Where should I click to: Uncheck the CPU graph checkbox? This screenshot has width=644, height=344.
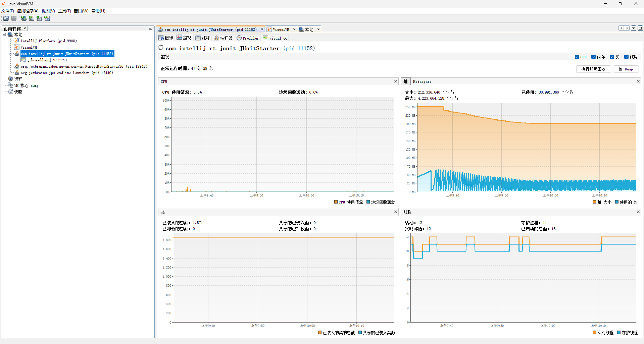(577, 57)
